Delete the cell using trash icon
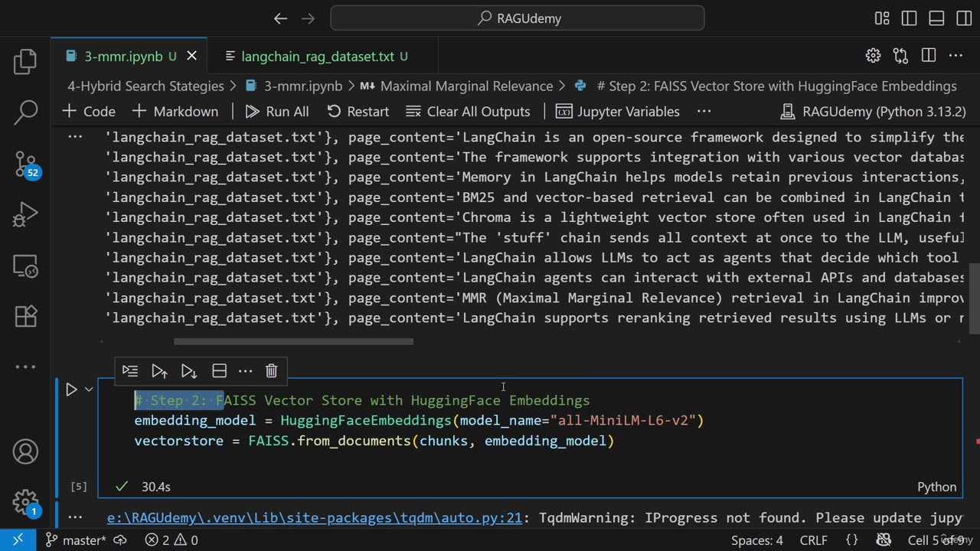The height and width of the screenshot is (551, 980). click(271, 371)
